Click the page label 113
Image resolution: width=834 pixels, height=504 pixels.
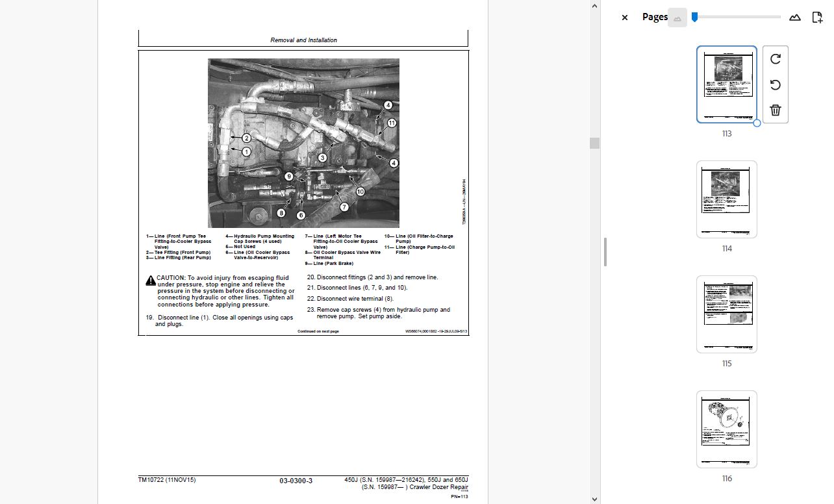727,134
